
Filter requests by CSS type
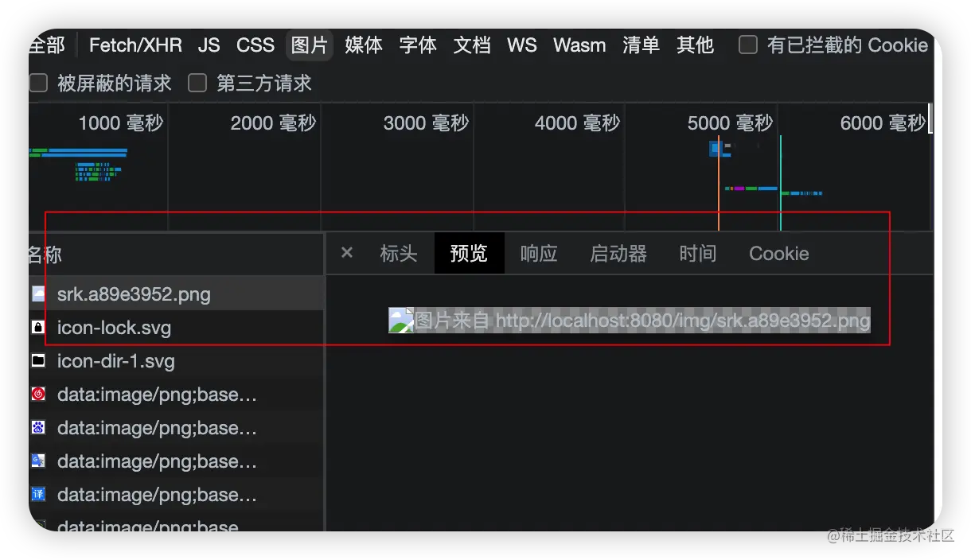click(255, 45)
